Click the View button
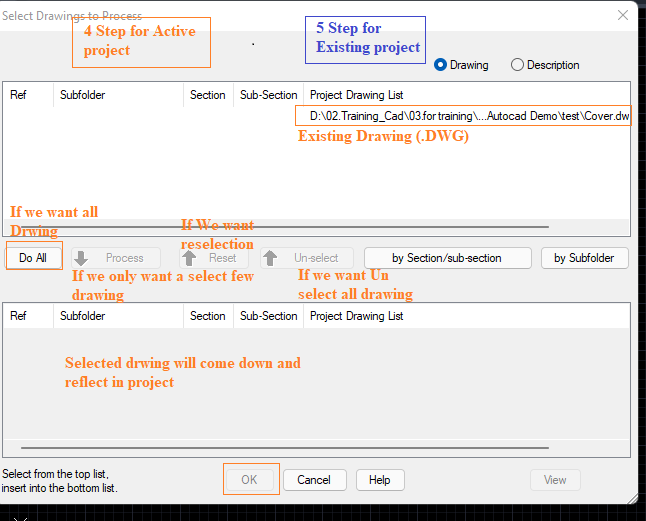Viewport: 646px width, 521px height. [555, 480]
